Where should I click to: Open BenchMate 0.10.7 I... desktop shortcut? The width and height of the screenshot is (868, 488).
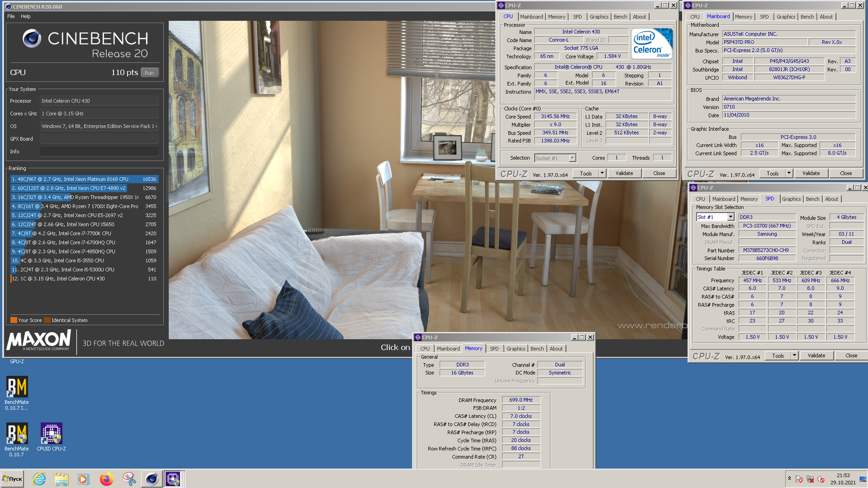click(17, 393)
